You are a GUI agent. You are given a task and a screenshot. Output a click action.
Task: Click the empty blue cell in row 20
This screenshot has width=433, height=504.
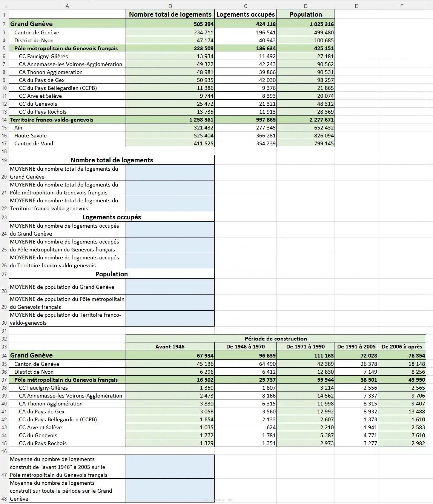(170, 173)
